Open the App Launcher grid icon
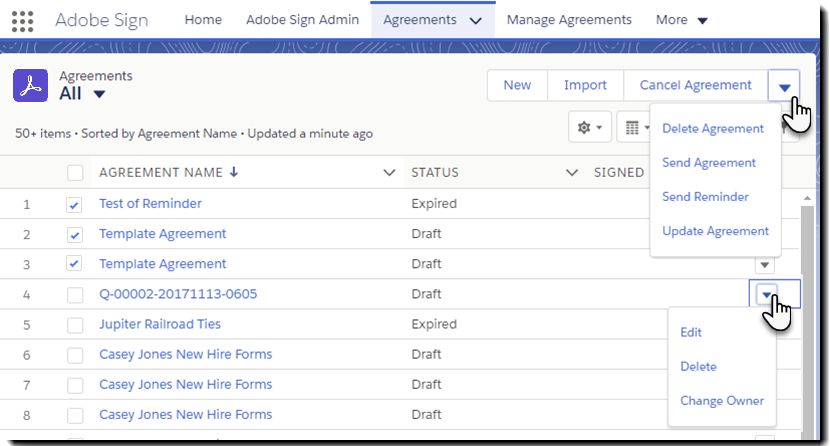 (22, 22)
